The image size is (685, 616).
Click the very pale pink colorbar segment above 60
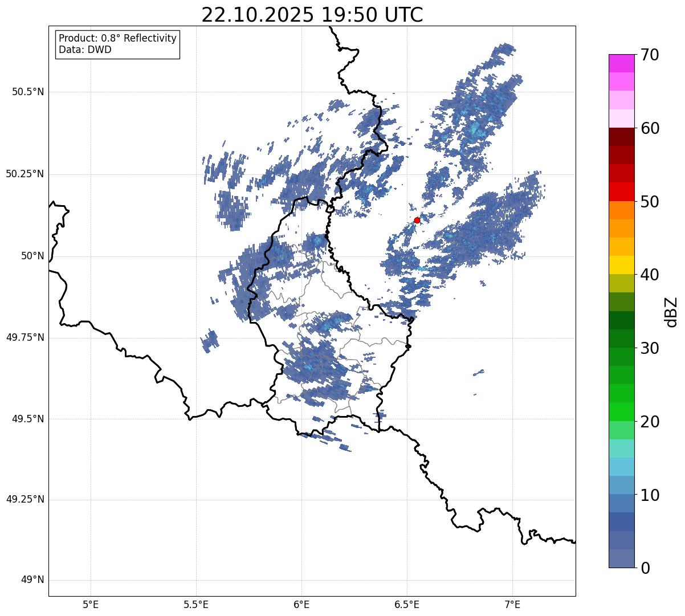pyautogui.click(x=622, y=119)
